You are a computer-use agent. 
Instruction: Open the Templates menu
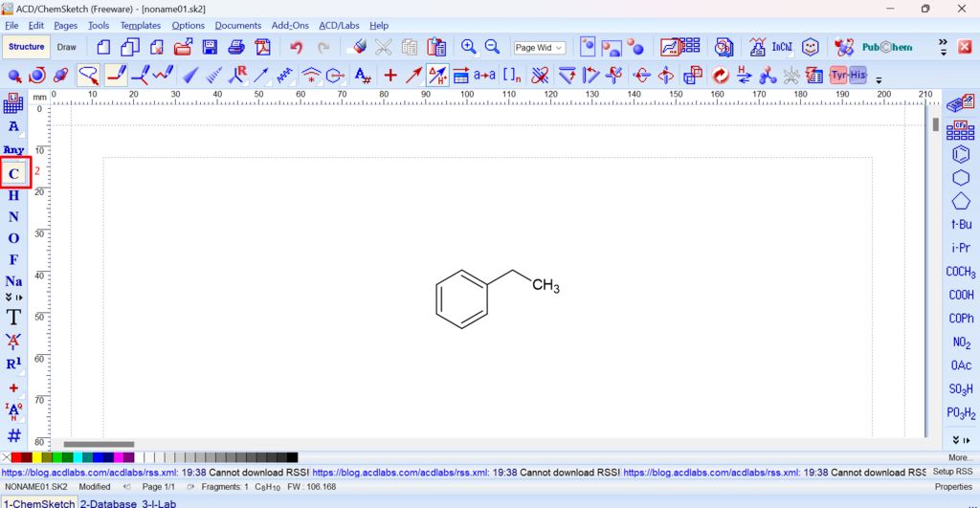click(x=141, y=26)
